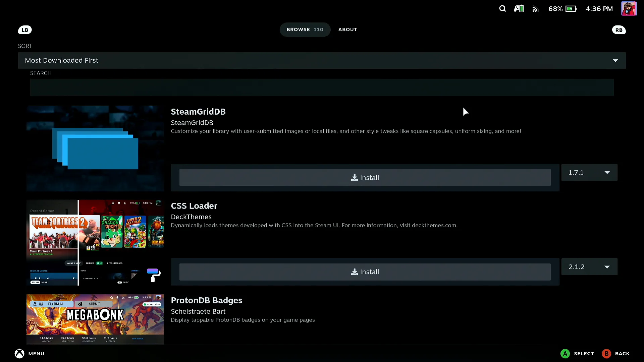Click the RB bumper glyph
This screenshot has width=644, height=362.
tap(619, 30)
